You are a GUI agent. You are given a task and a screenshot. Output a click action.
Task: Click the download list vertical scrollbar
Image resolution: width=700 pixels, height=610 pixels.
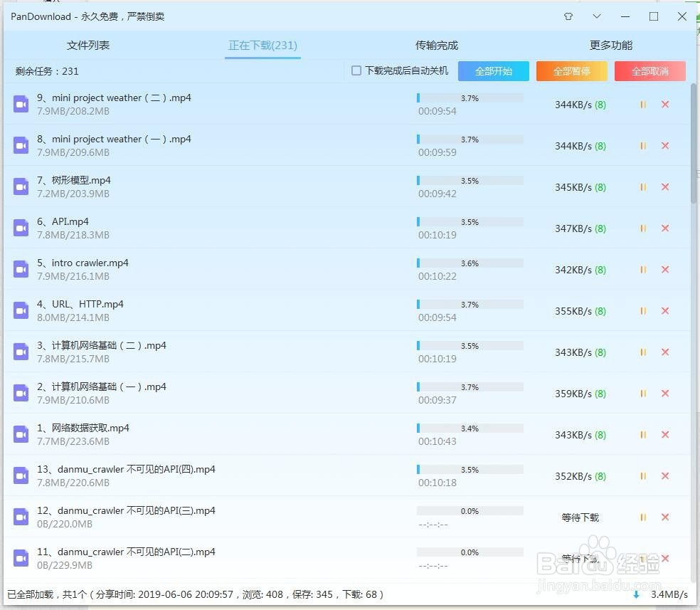tap(694, 143)
